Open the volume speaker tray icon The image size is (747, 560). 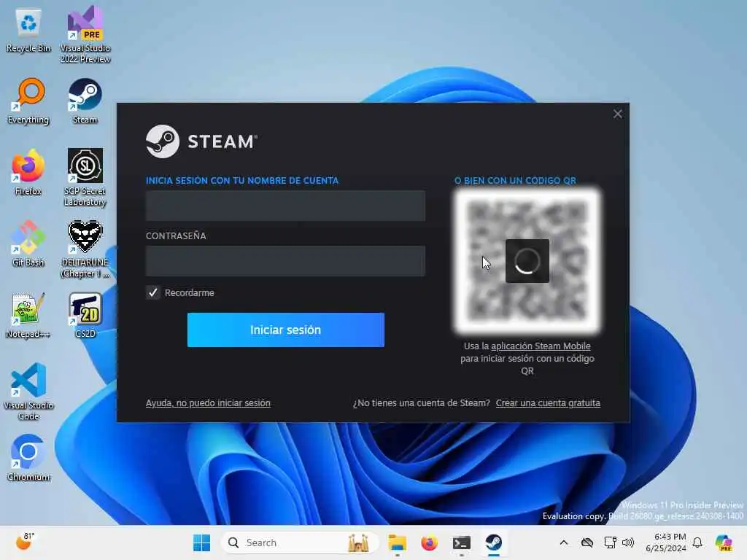628,542
